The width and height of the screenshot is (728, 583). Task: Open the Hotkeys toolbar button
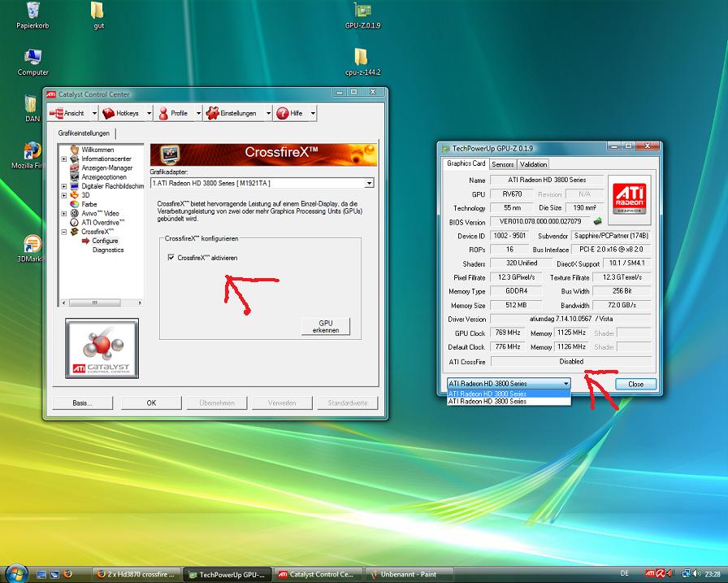point(121,113)
